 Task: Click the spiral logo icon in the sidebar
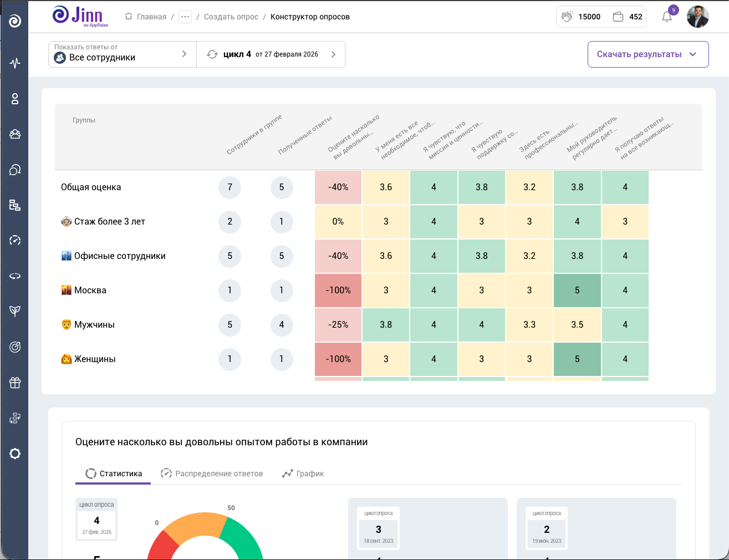click(15, 21)
